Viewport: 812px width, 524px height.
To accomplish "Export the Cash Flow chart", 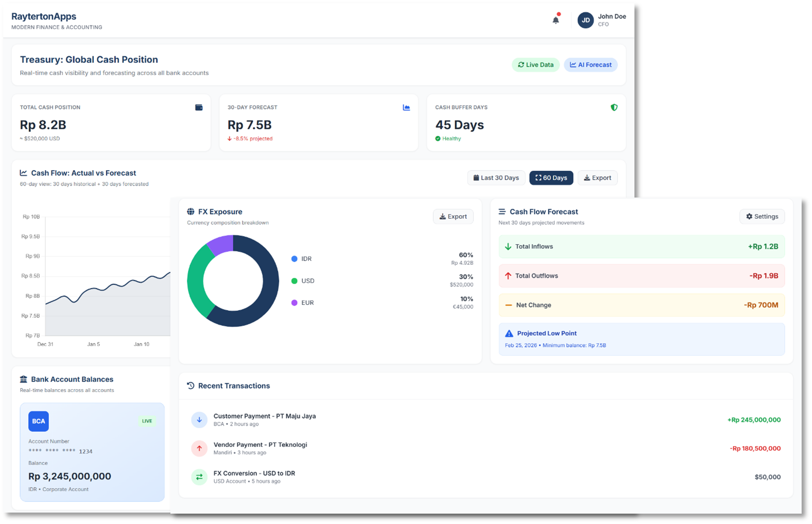I will (597, 178).
